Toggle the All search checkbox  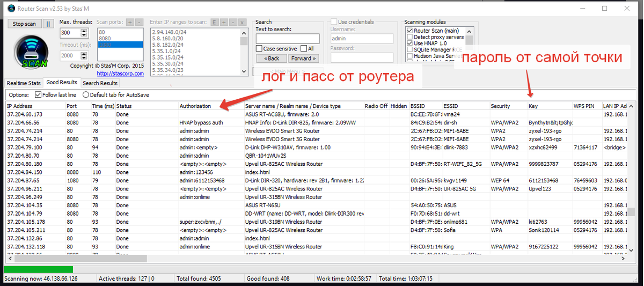(304, 49)
